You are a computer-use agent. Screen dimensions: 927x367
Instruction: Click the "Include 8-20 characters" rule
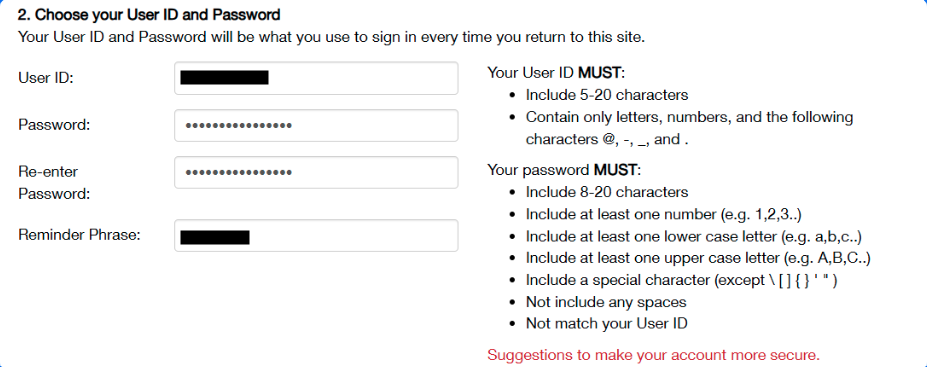607,192
